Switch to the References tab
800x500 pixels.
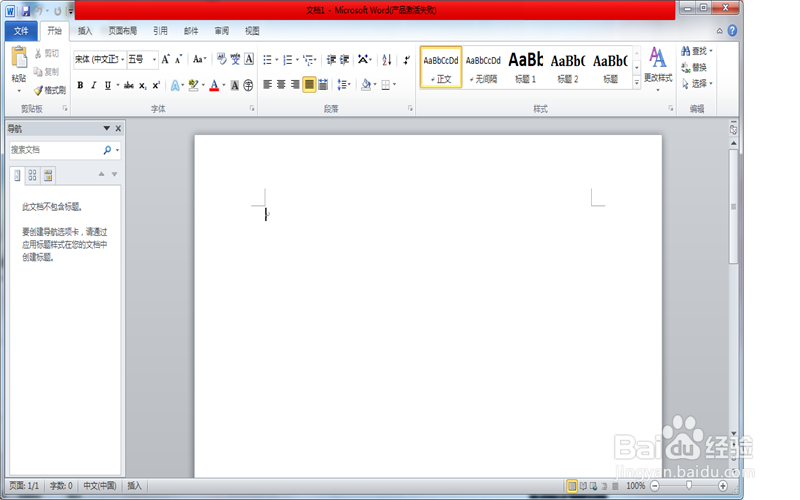[160, 31]
